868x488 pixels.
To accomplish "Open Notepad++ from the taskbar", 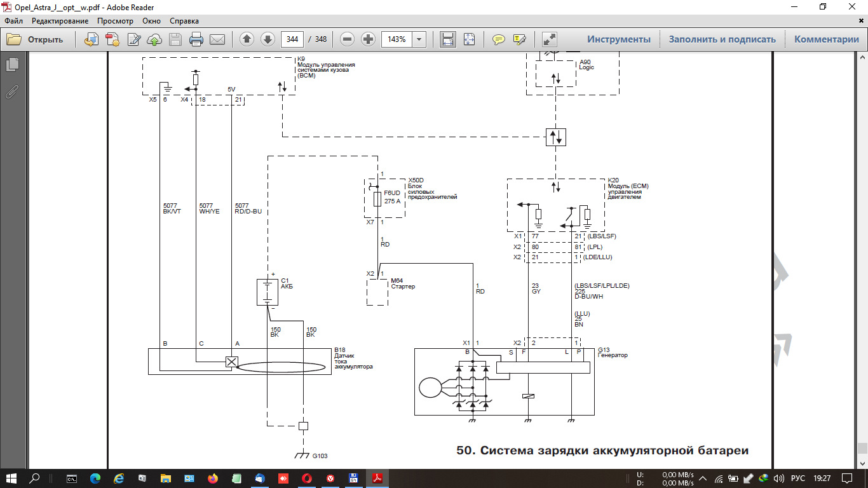I will [x=236, y=478].
